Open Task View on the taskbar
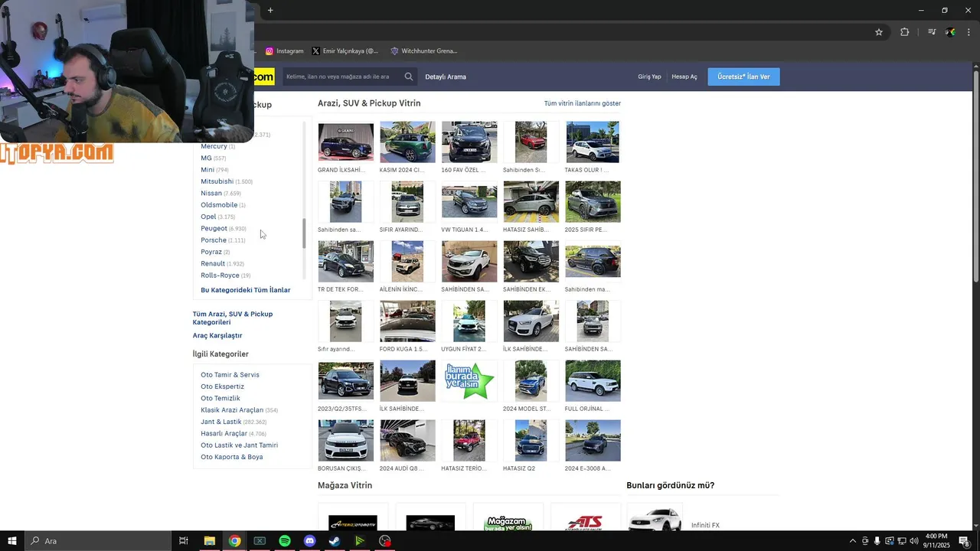 [x=184, y=541]
